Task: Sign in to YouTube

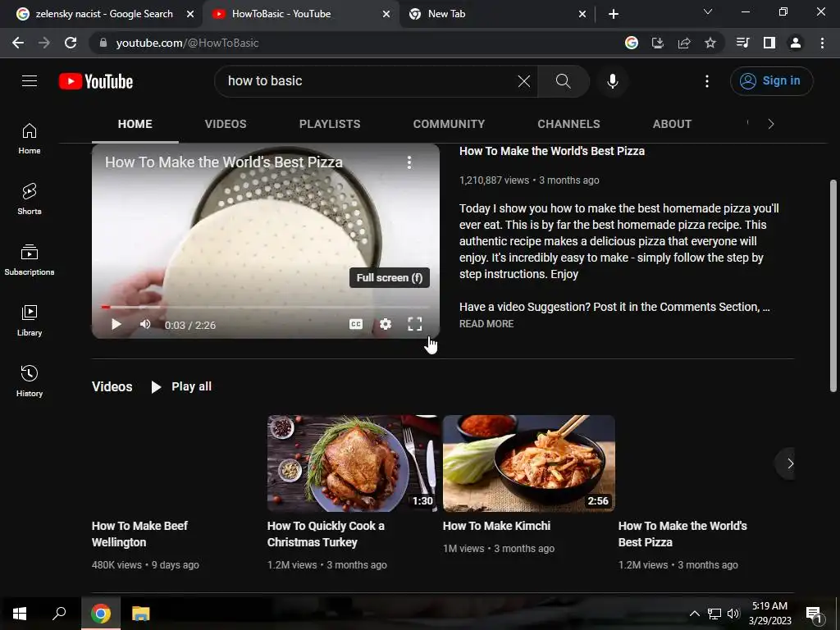Action: click(x=771, y=81)
